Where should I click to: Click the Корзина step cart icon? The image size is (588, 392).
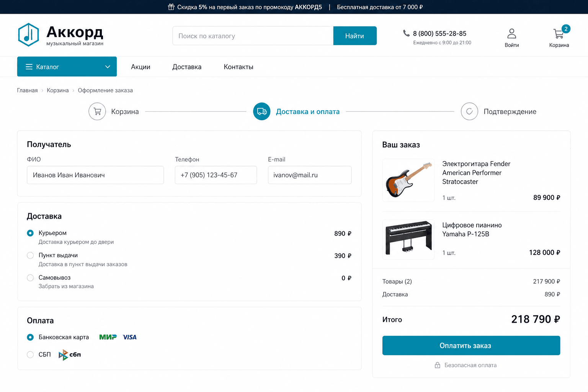(97, 111)
